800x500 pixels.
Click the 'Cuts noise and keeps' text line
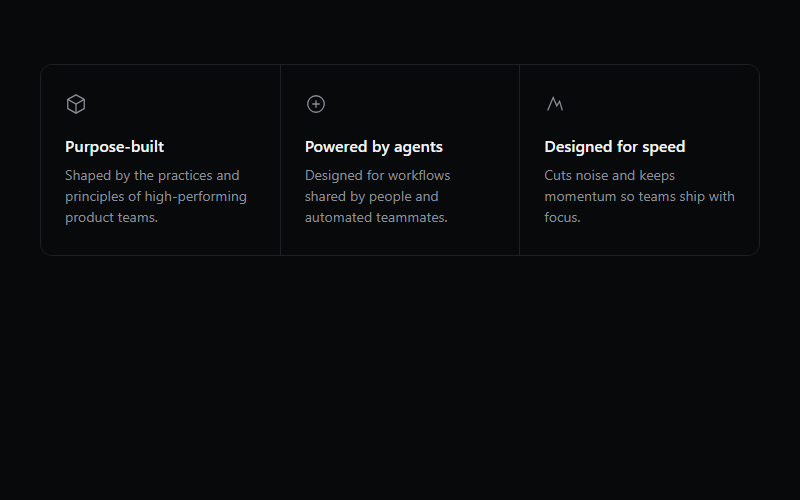point(610,176)
